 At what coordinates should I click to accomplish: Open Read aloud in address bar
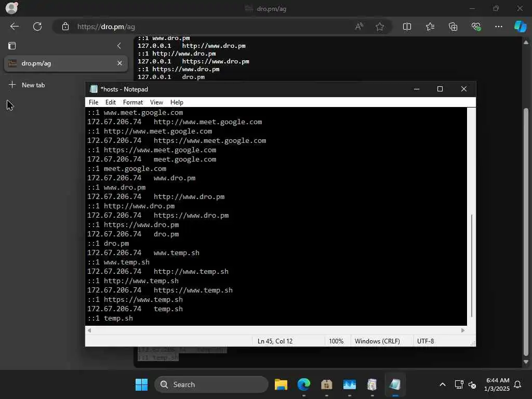click(359, 26)
